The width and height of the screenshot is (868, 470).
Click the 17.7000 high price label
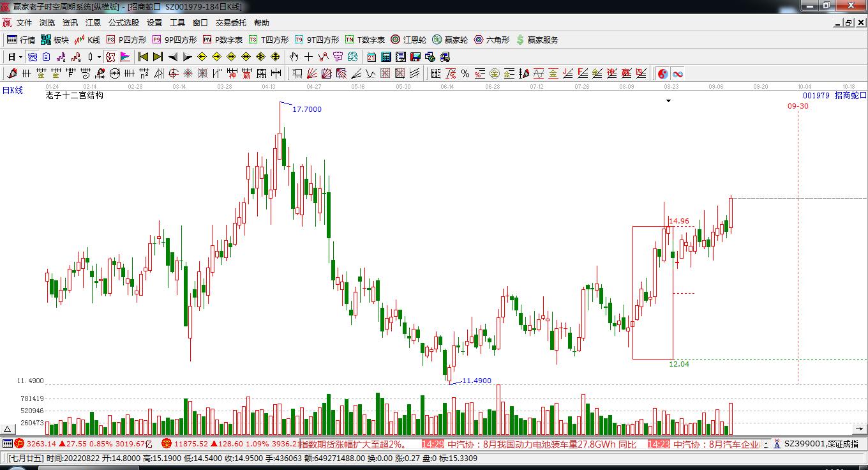(307, 109)
